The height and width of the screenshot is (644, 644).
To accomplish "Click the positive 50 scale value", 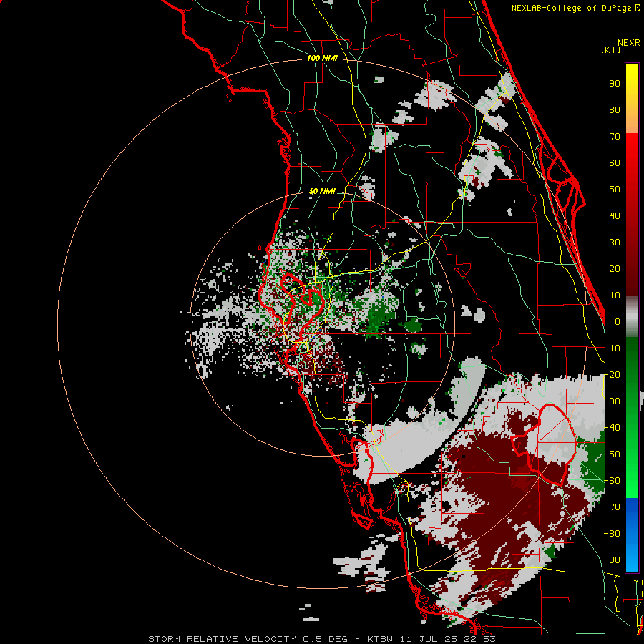I will pos(615,190).
